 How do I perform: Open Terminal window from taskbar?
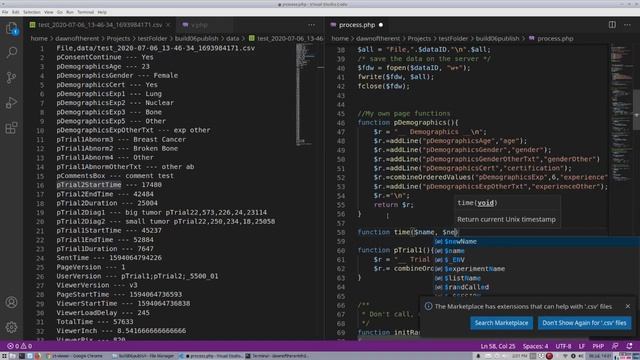click(x=277, y=356)
